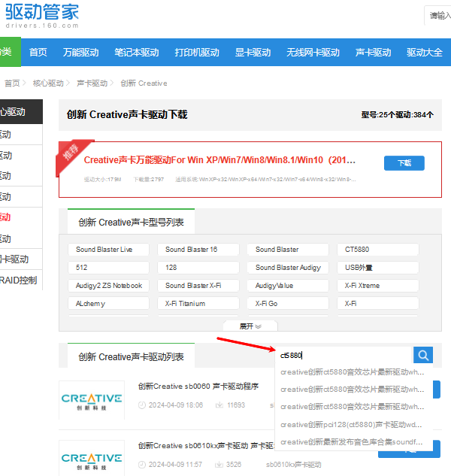Open the 首页 navigation item

[x=38, y=52]
